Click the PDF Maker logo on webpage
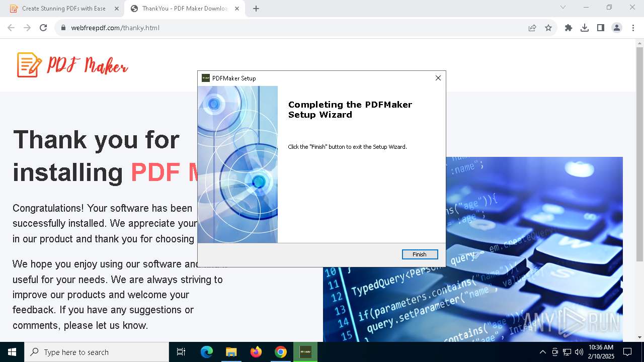 [x=72, y=65]
